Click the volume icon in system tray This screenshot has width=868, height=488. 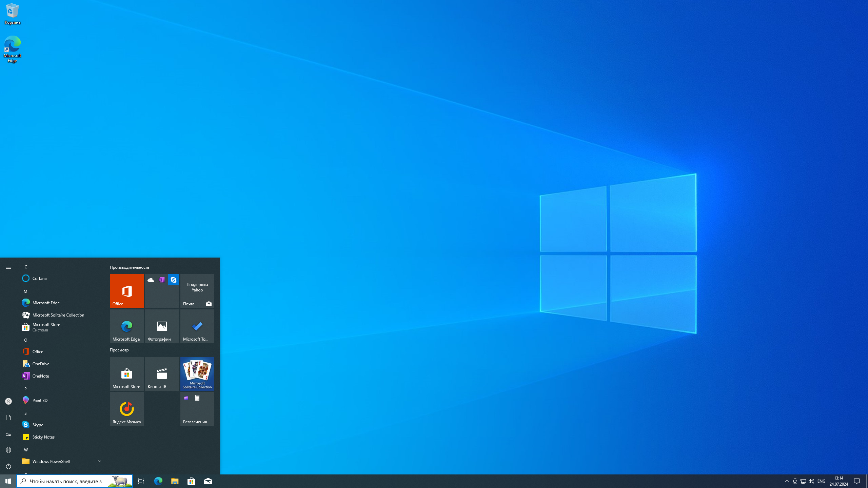coord(811,481)
